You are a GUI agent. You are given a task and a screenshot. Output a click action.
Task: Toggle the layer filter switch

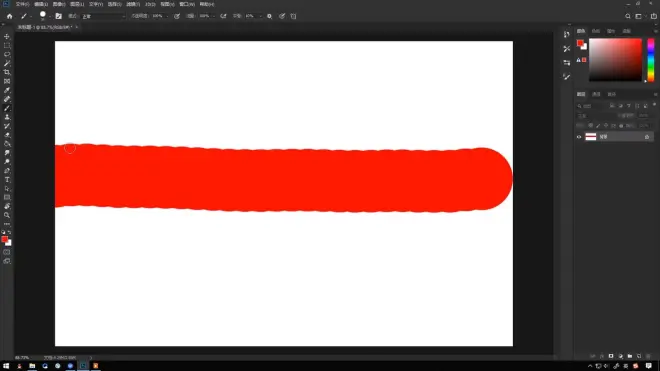click(654, 105)
